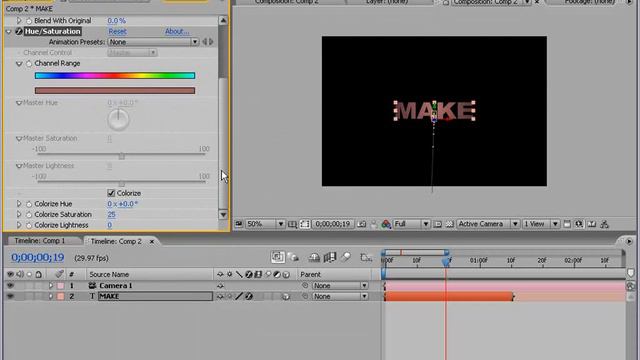Select the MAKE layer name field
Viewport: 640px width, 360px height.
[156, 296]
